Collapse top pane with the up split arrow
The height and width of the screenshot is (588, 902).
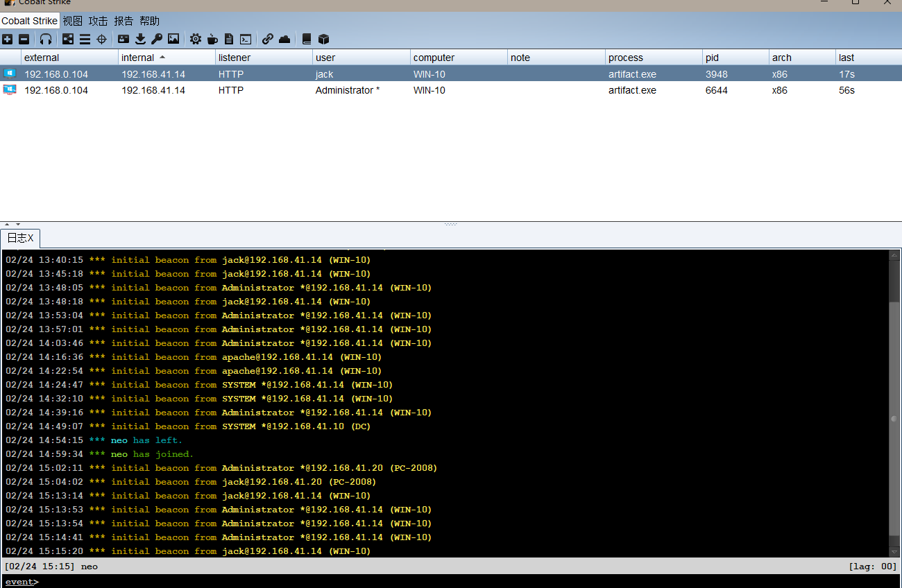click(7, 224)
